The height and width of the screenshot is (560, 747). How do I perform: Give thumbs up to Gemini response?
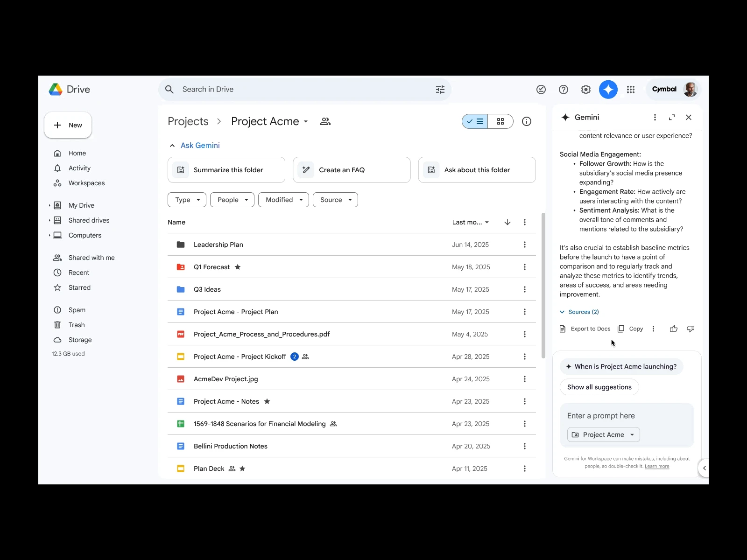[673, 329]
